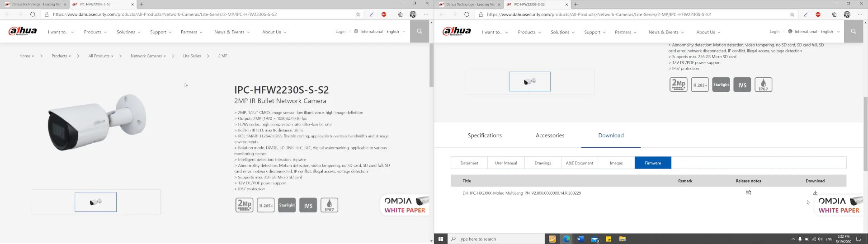This screenshot has height=244, width=868.
Task: Reload the page in right browser window
Action: (467, 14)
